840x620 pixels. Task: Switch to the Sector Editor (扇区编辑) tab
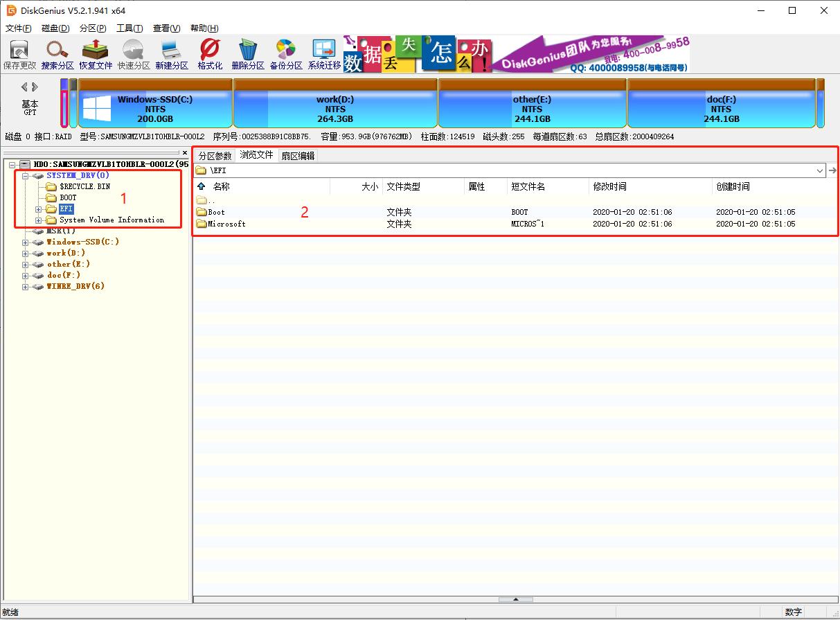click(x=298, y=156)
